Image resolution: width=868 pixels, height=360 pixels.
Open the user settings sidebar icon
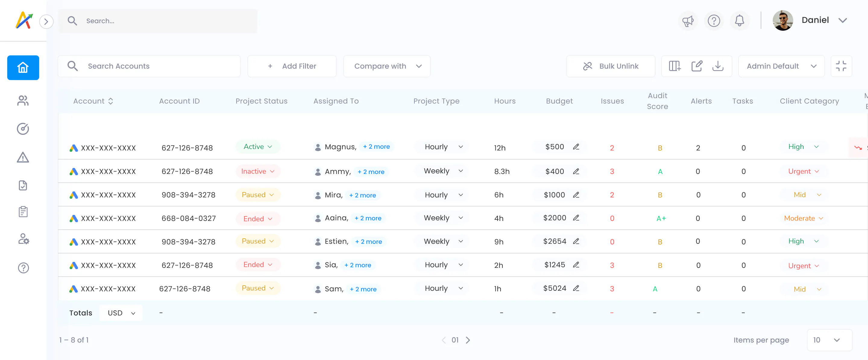point(23,239)
